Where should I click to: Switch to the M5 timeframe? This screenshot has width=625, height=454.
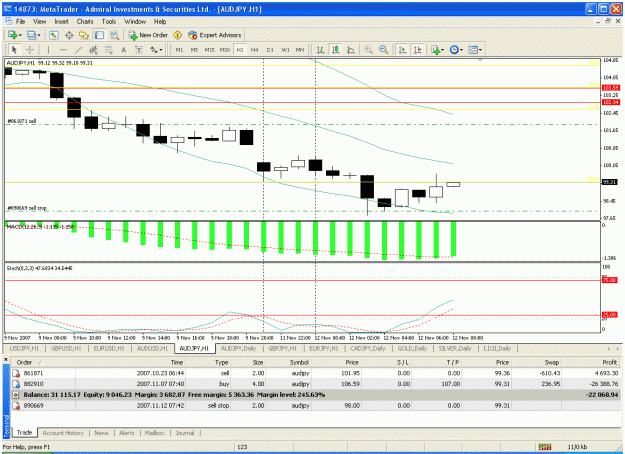click(x=194, y=50)
